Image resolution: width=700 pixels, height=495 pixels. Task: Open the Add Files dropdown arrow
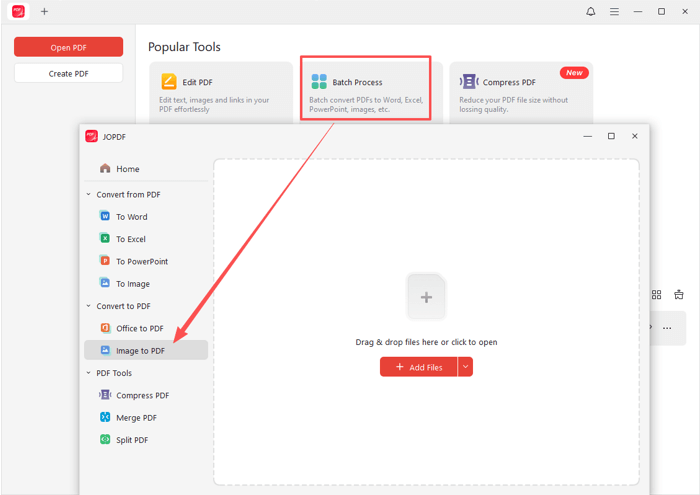pyautogui.click(x=465, y=367)
